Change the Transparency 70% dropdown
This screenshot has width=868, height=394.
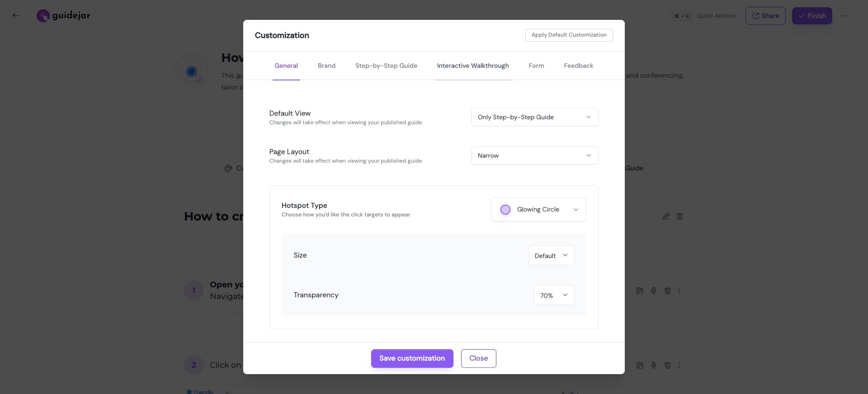tap(554, 295)
